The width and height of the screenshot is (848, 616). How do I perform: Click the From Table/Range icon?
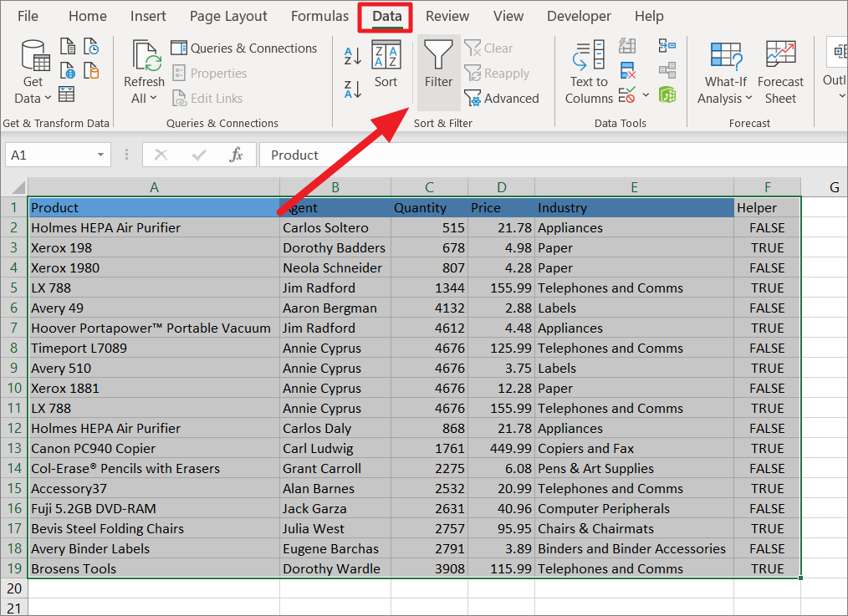67,94
